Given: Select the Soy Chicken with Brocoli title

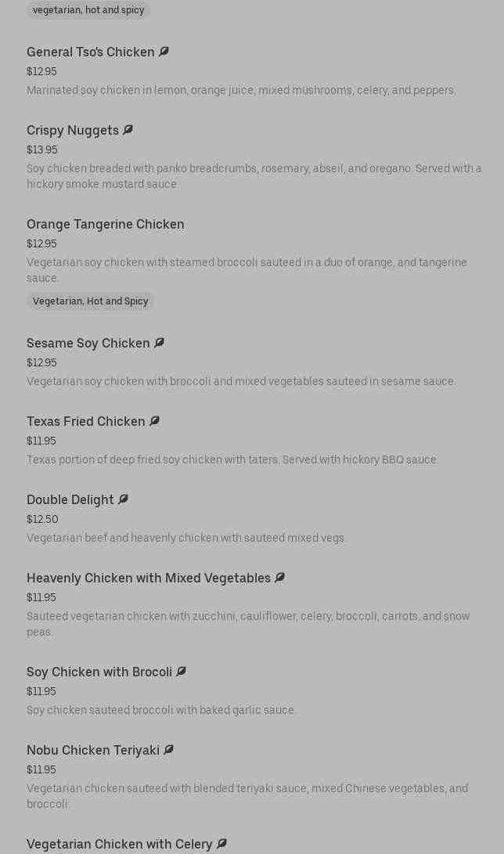Looking at the screenshot, I should click(99, 672).
